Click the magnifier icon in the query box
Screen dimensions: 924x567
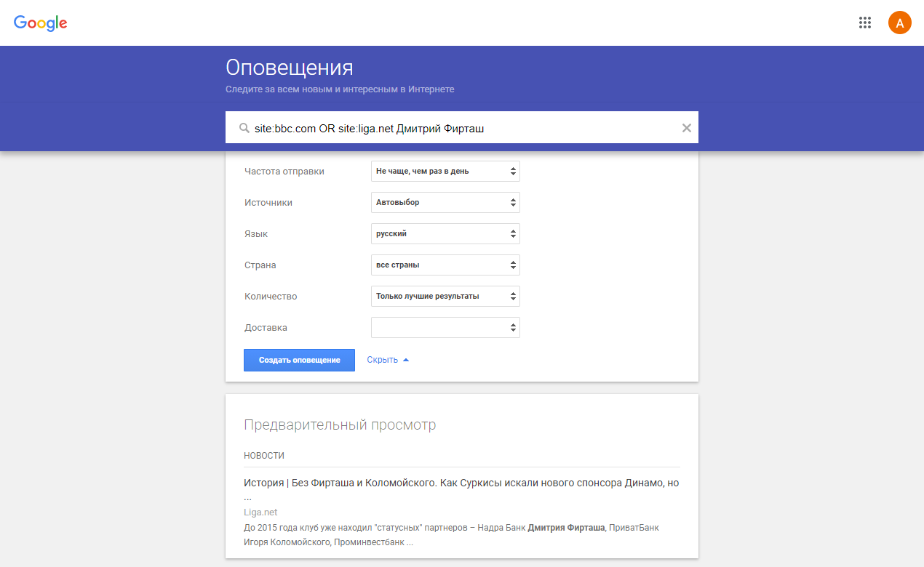244,128
